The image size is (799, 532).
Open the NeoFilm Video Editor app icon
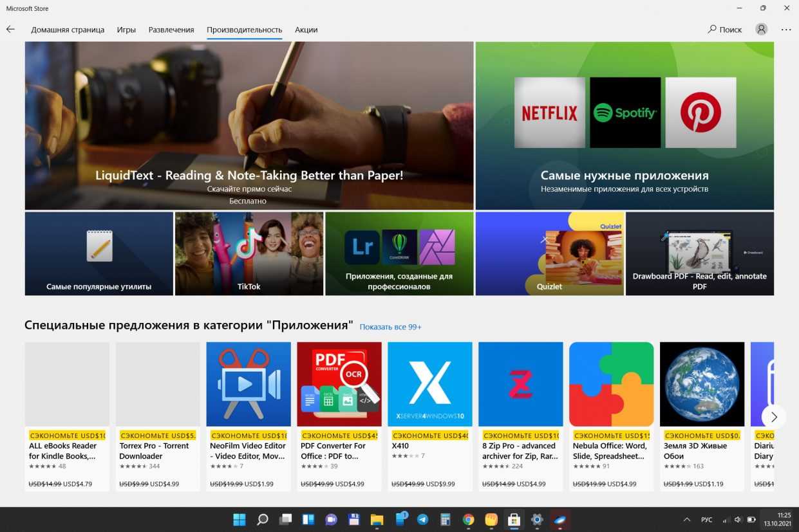point(249,384)
